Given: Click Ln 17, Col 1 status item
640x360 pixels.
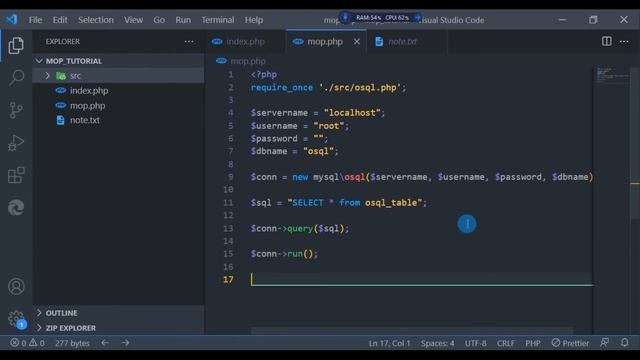Looking at the screenshot, I should coord(389,343).
